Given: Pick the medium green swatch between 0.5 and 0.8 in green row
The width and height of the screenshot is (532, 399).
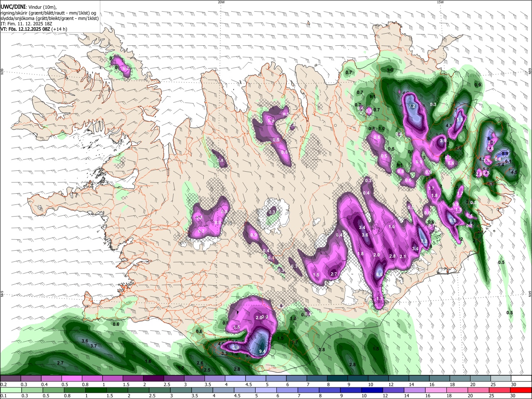Looking at the screenshot, I should coord(53,390).
